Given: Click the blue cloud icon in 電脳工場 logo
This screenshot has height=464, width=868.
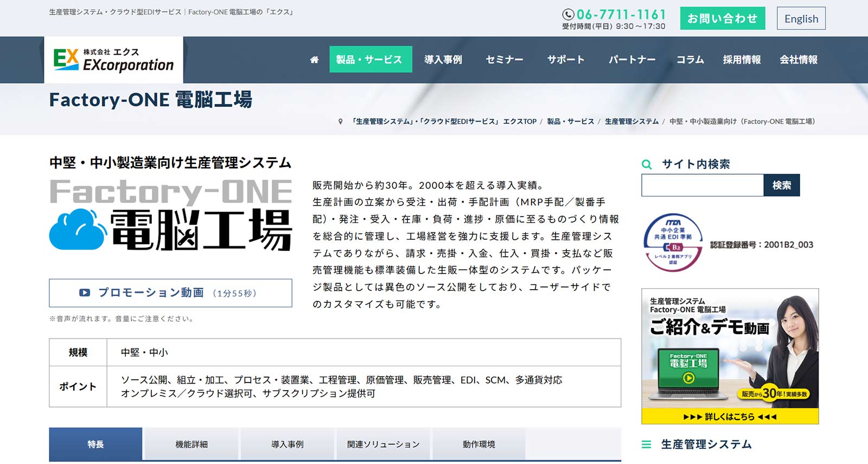Looking at the screenshot, I should (78, 229).
